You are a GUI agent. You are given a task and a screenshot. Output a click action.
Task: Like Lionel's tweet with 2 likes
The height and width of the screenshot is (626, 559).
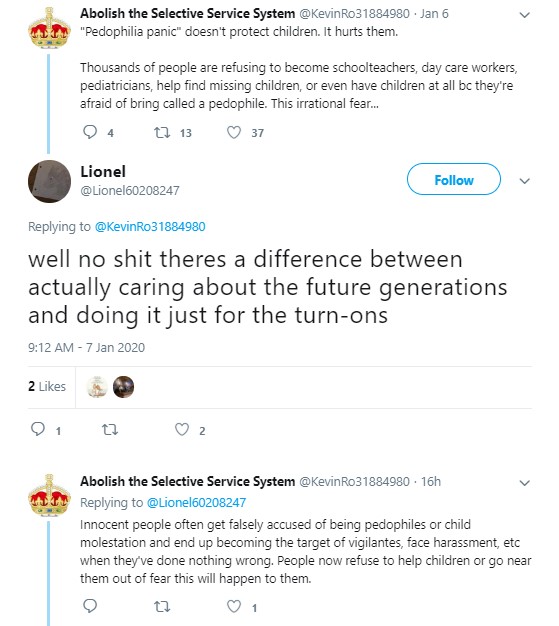(182, 430)
